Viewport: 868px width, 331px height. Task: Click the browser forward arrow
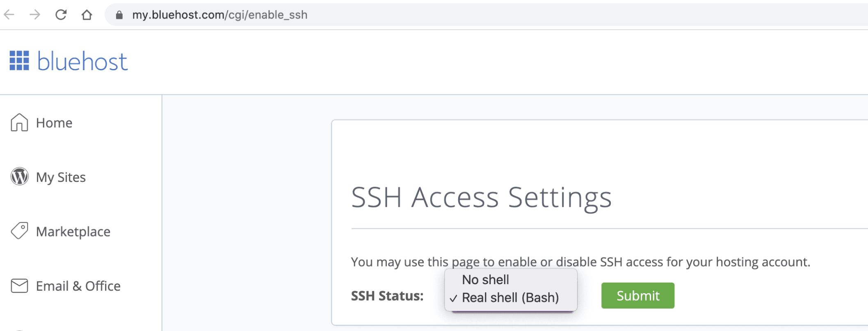coord(35,15)
